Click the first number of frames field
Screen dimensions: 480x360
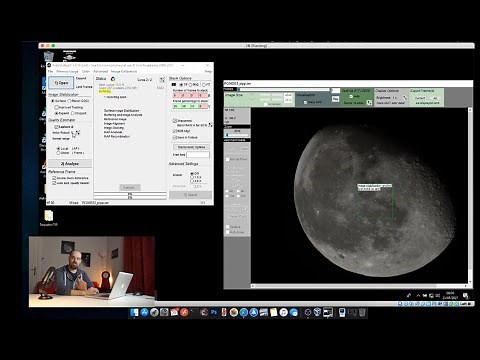177,95
